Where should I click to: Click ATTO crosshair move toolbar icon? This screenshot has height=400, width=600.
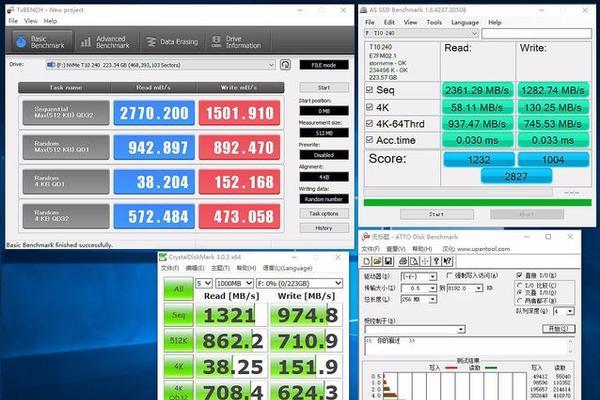coord(425,261)
